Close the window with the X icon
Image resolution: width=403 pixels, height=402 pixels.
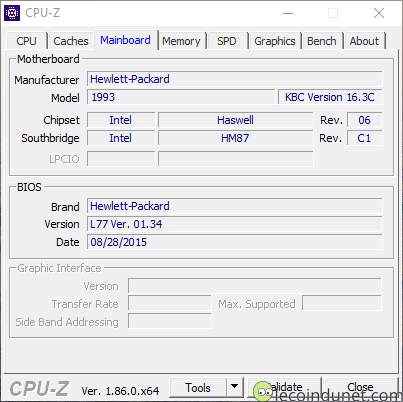379,13
